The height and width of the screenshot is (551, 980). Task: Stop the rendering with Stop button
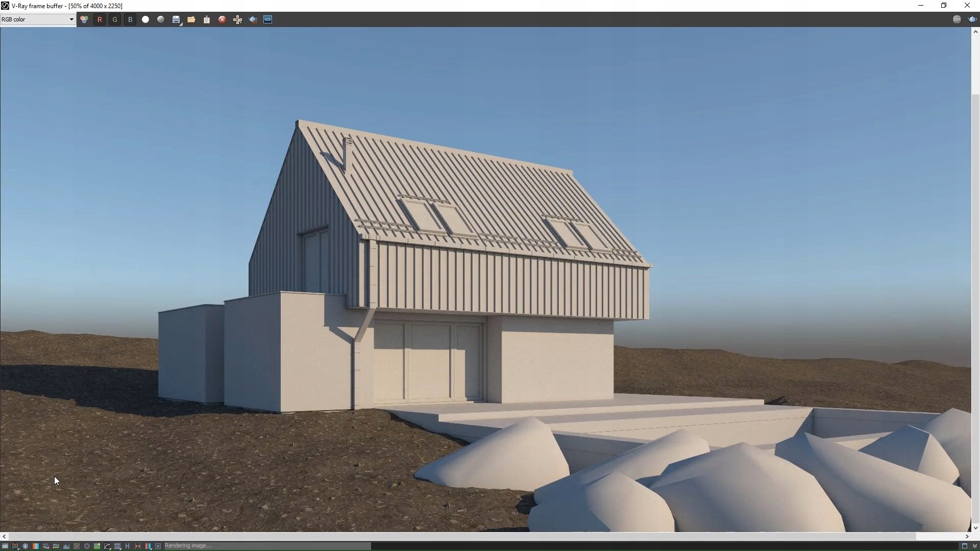coord(957,19)
